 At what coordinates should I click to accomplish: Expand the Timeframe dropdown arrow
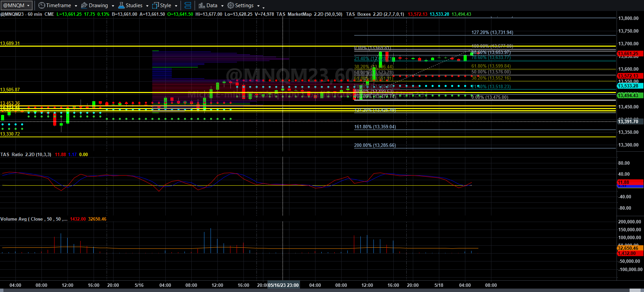76,6
